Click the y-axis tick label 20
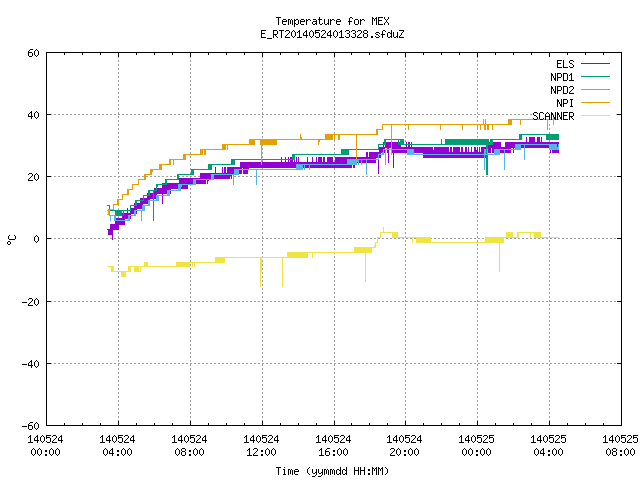640x480 pixels. pyautogui.click(x=33, y=177)
